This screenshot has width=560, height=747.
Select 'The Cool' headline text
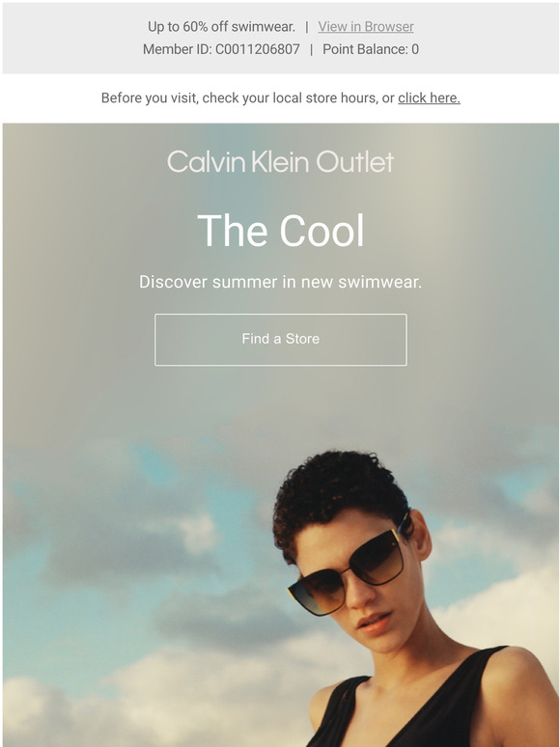coord(281,231)
